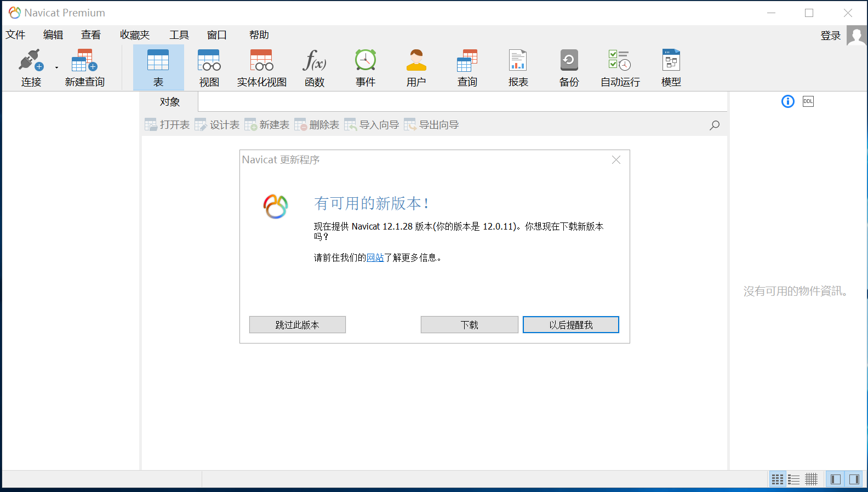Switch to detail view mode
The width and height of the screenshot is (868, 492).
click(x=812, y=479)
